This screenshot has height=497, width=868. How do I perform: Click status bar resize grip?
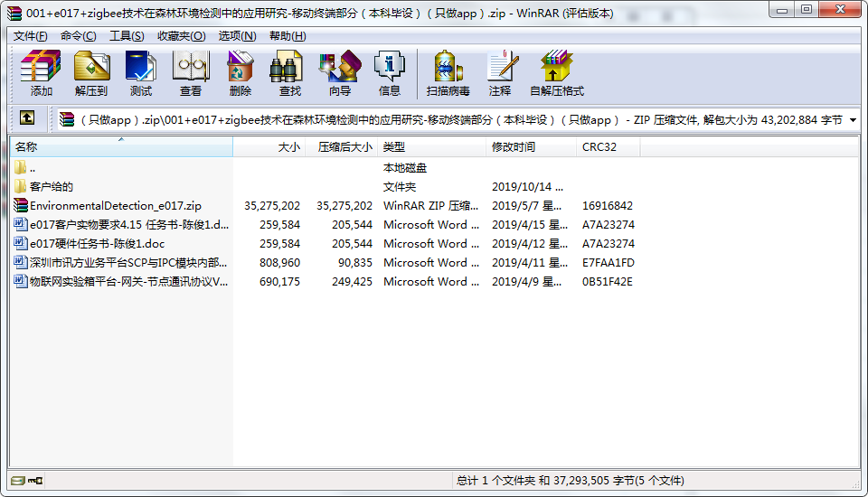[x=855, y=483]
